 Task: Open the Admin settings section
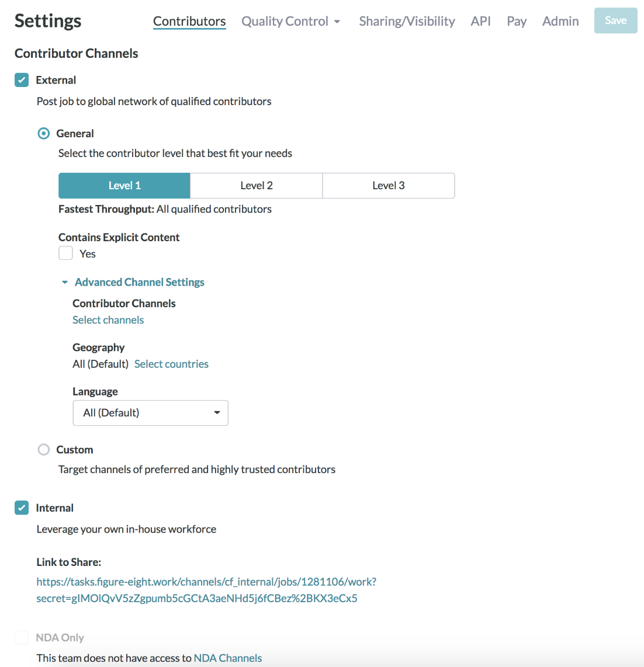tap(560, 21)
